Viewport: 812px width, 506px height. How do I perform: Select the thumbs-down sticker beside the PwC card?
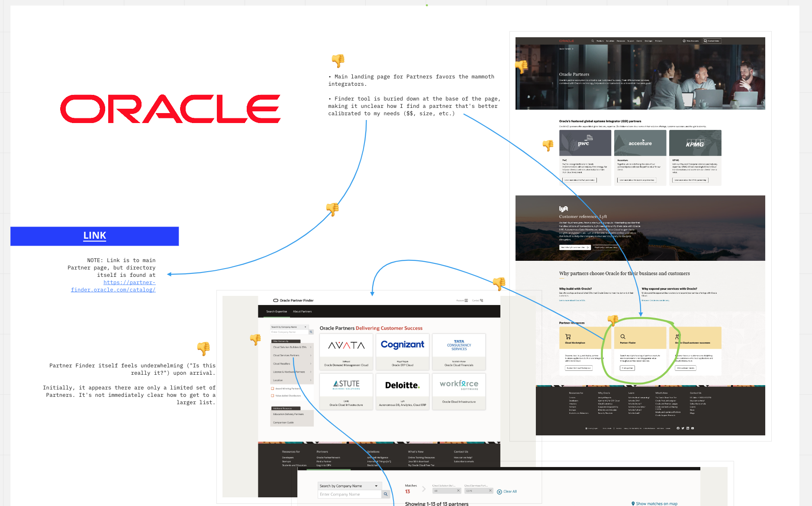pyautogui.click(x=548, y=145)
